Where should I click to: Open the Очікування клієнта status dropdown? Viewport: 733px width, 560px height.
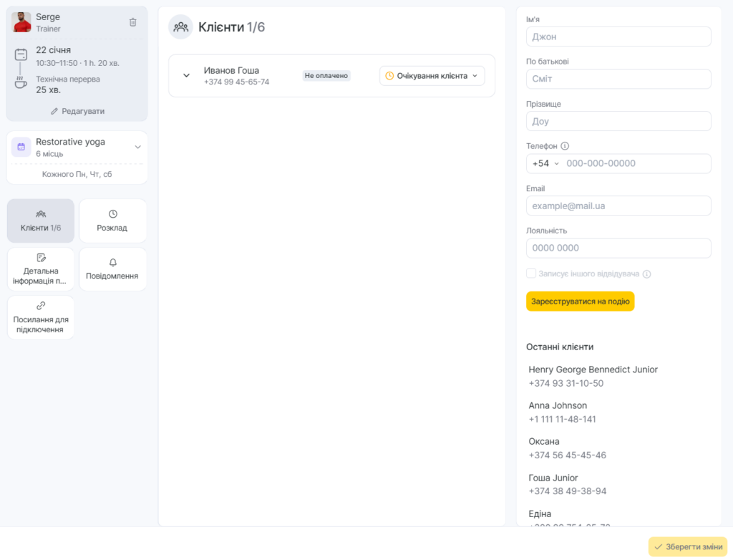pos(432,76)
